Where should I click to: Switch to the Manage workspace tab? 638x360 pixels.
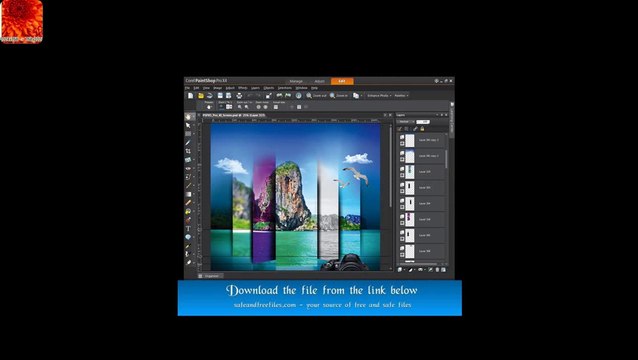coord(296,81)
